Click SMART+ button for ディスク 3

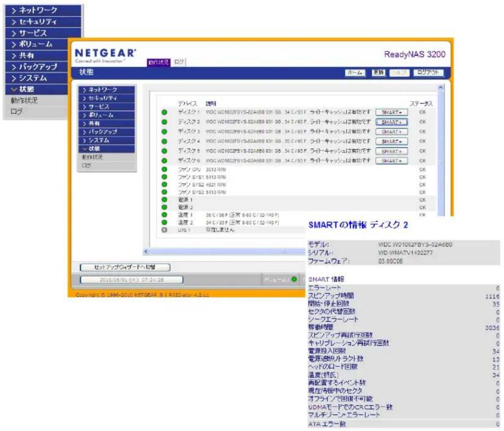coord(392,132)
